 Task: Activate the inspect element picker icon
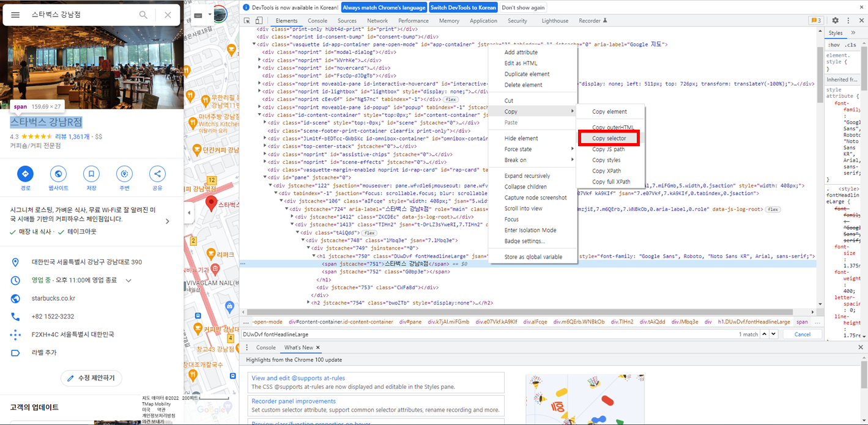(x=247, y=21)
